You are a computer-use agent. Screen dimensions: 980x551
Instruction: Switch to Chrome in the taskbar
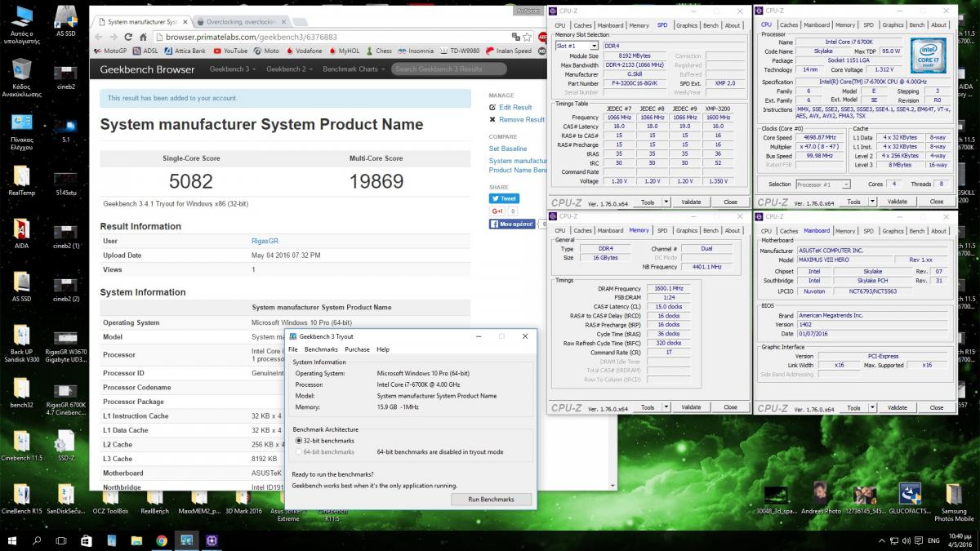click(x=162, y=540)
